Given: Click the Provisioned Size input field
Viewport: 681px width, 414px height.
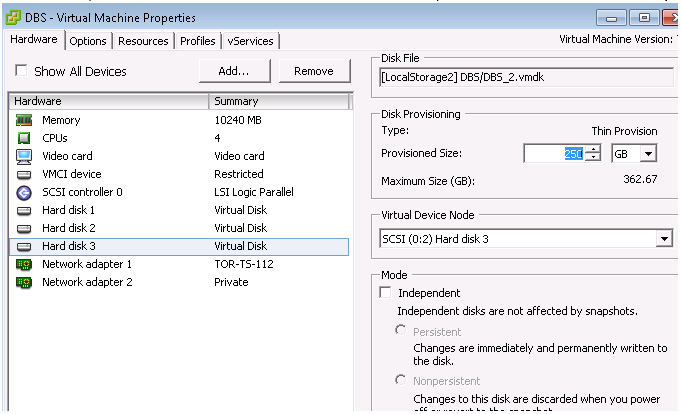Looking at the screenshot, I should [x=554, y=153].
